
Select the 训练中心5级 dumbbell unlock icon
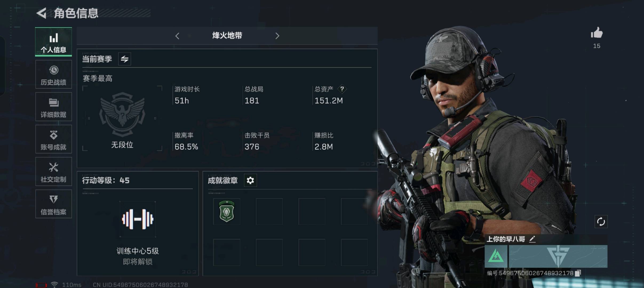[x=137, y=219]
